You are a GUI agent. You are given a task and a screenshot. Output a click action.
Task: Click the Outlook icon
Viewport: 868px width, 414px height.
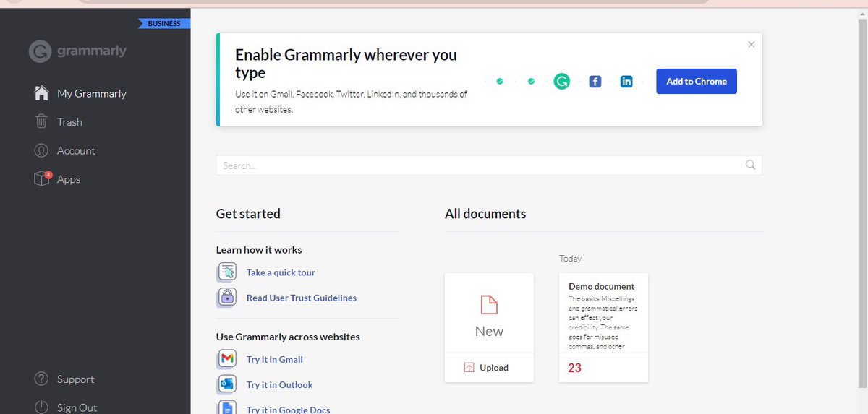[x=227, y=384]
